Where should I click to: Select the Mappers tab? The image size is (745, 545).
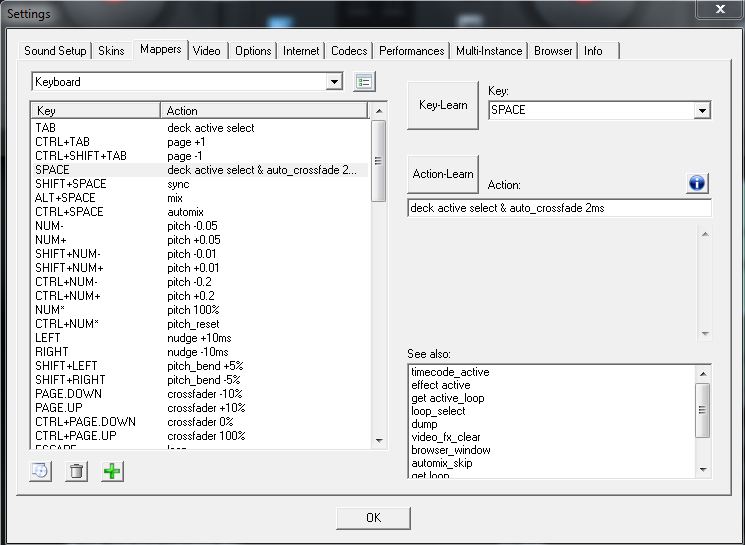click(x=161, y=49)
